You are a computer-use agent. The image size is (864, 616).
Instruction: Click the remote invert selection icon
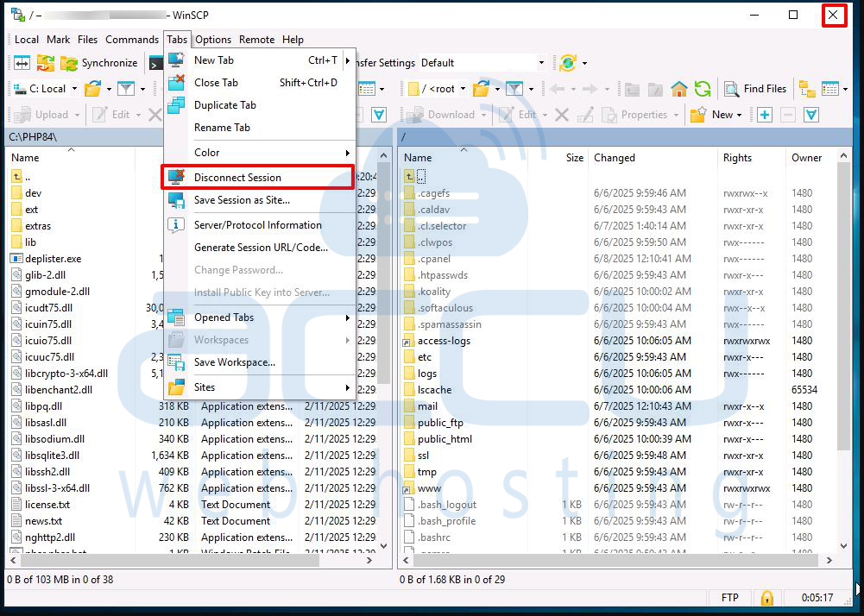811,115
